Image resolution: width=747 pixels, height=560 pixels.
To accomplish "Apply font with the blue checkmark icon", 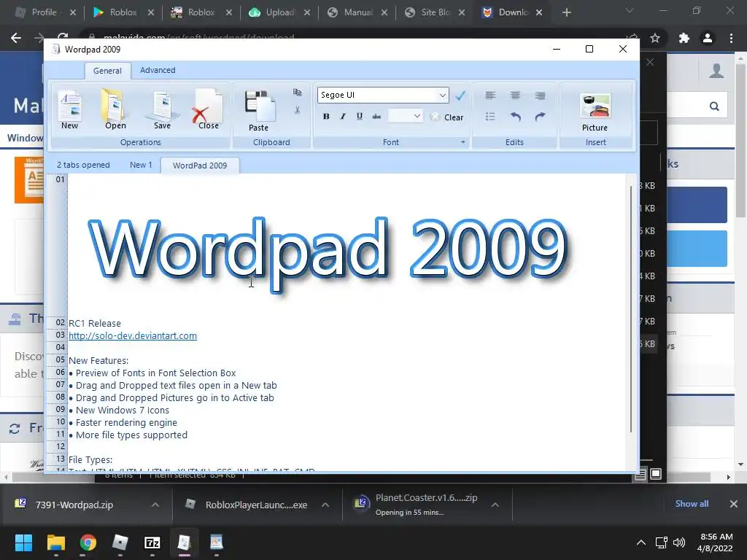I will 460,96.
